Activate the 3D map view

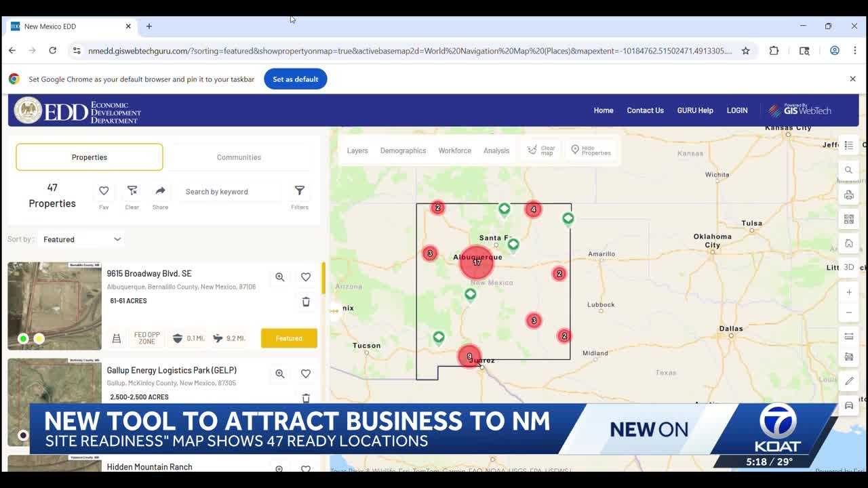click(x=849, y=266)
